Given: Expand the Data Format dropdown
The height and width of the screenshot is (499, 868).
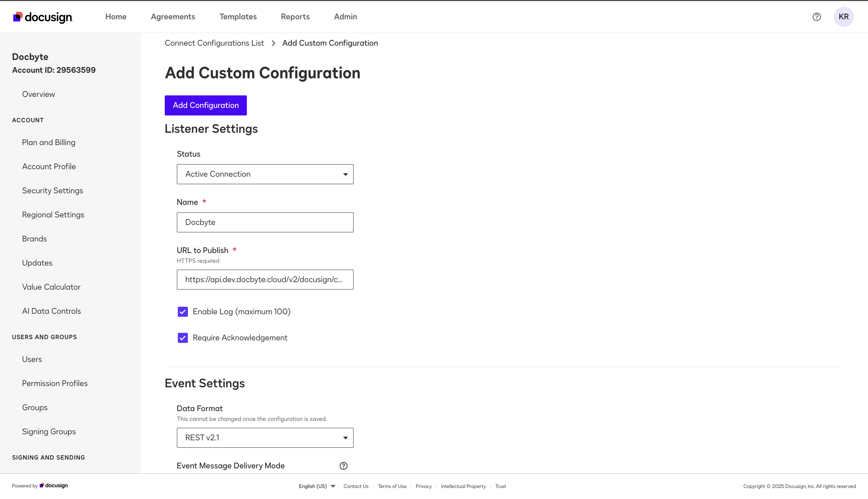Looking at the screenshot, I should click(265, 438).
